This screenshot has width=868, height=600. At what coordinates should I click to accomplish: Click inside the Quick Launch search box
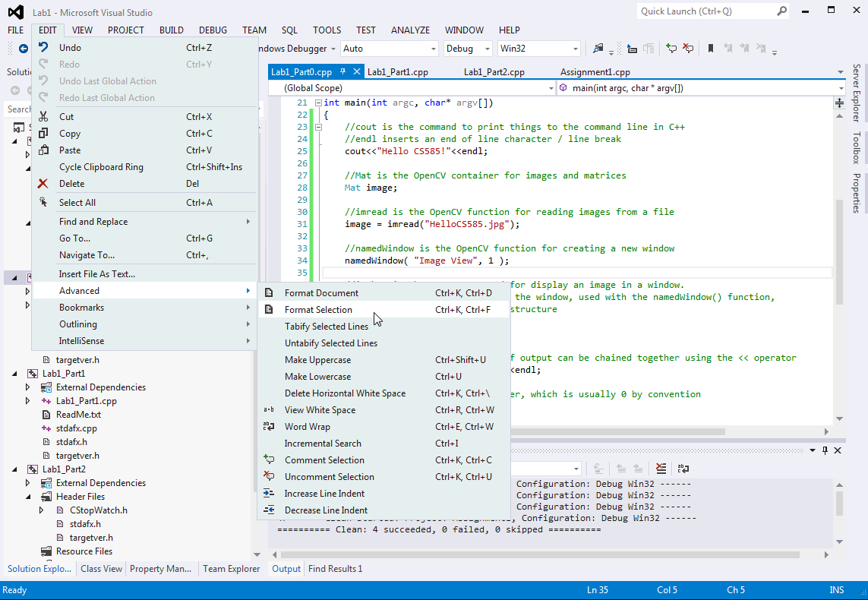(x=706, y=11)
